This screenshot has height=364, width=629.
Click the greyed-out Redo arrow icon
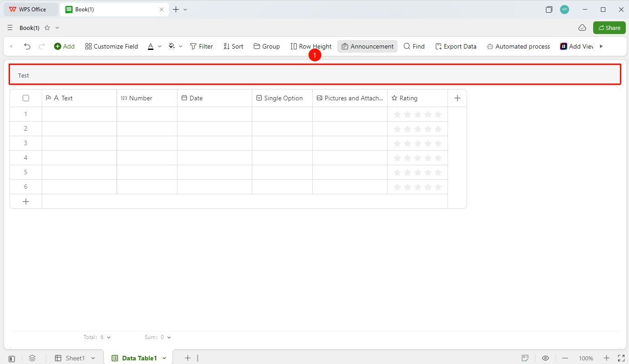tap(42, 46)
